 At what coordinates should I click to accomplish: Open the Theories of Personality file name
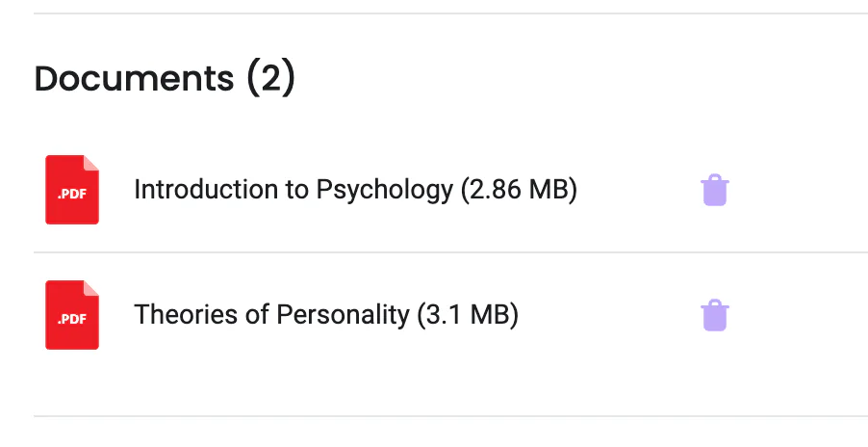[x=271, y=315]
